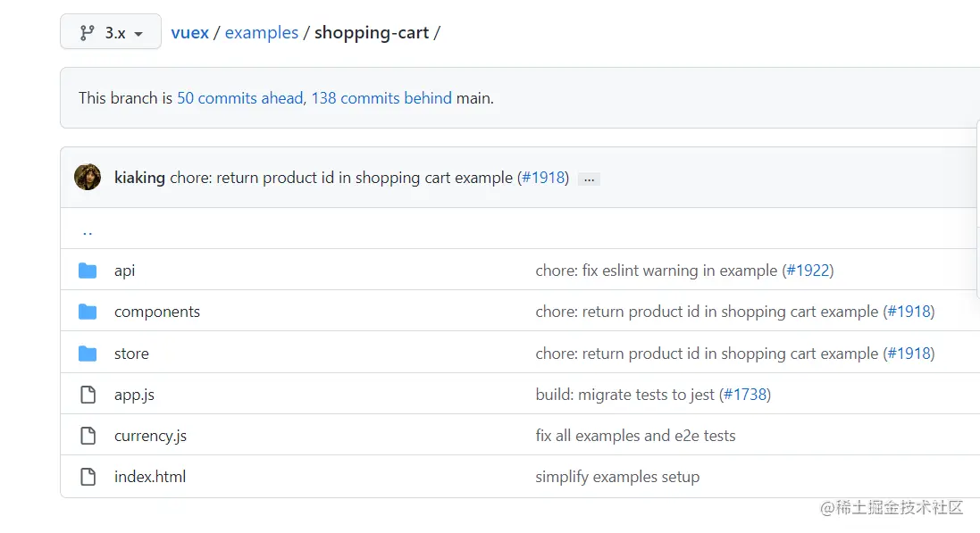Click the currency.js file icon

click(x=88, y=436)
